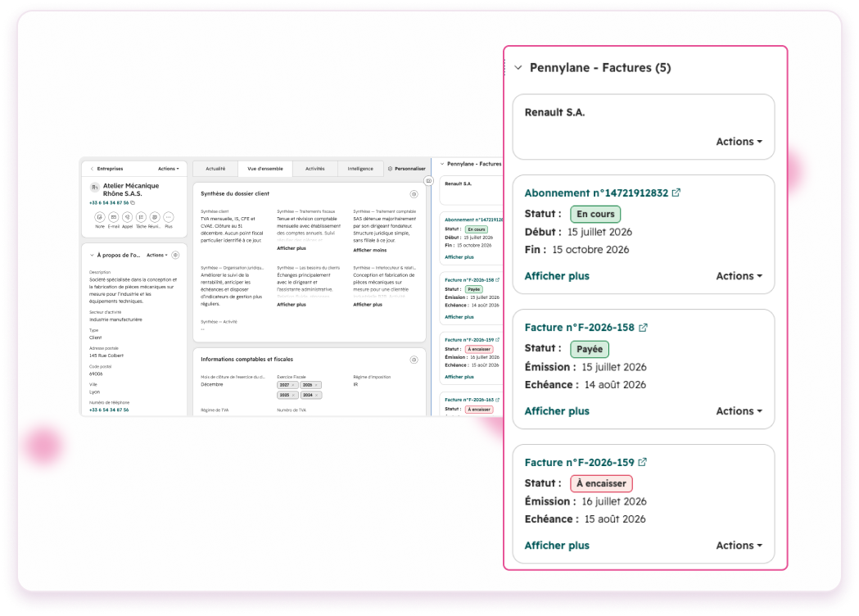
Task: Open Actions menu on Renault S.A. card
Action: (x=739, y=142)
